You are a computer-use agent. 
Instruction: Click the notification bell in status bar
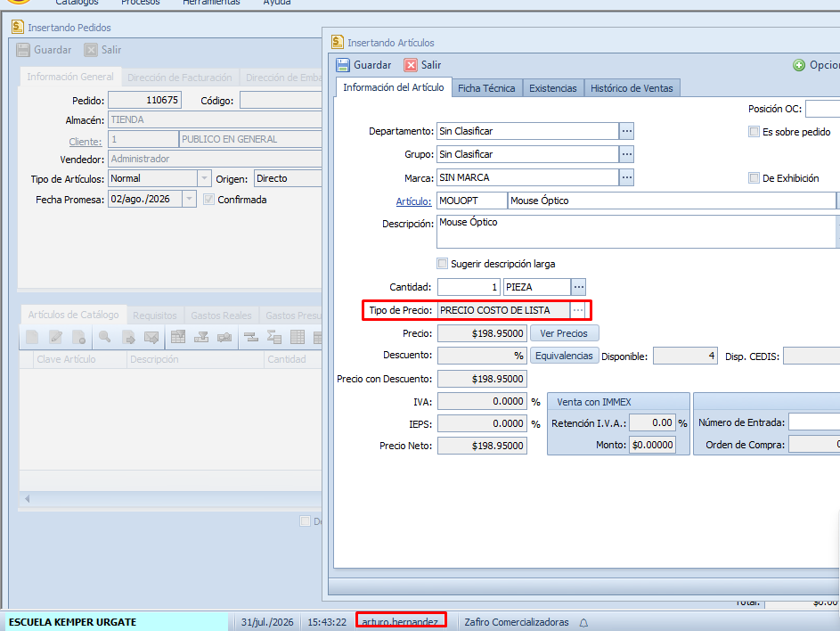584,622
